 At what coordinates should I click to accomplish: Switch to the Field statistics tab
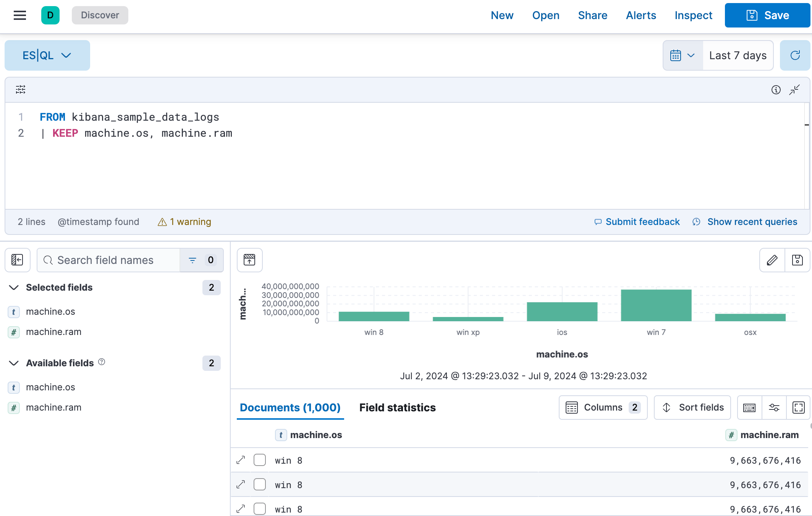tap(397, 408)
